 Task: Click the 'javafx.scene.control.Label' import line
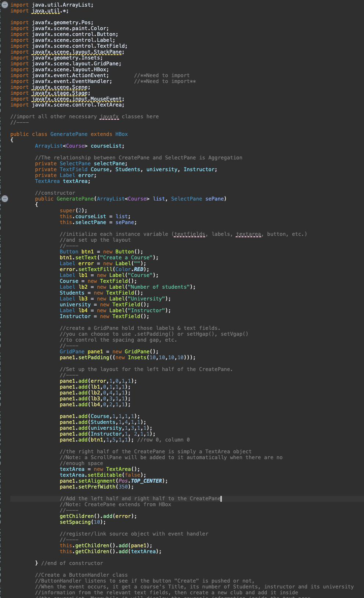point(63,40)
